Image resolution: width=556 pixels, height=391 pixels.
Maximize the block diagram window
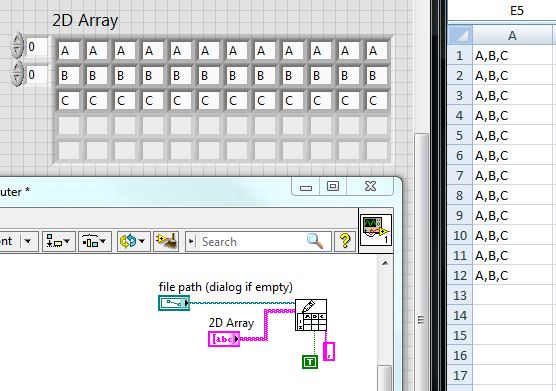(333, 186)
